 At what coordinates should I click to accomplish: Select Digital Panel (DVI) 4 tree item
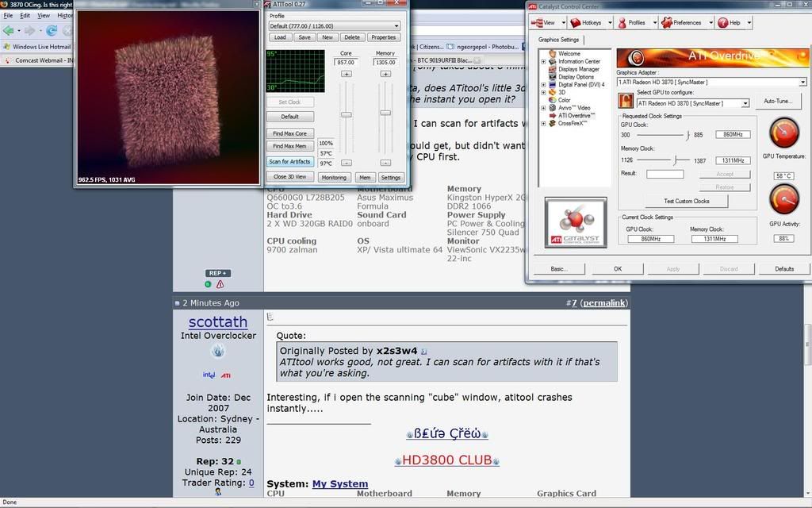(x=581, y=84)
